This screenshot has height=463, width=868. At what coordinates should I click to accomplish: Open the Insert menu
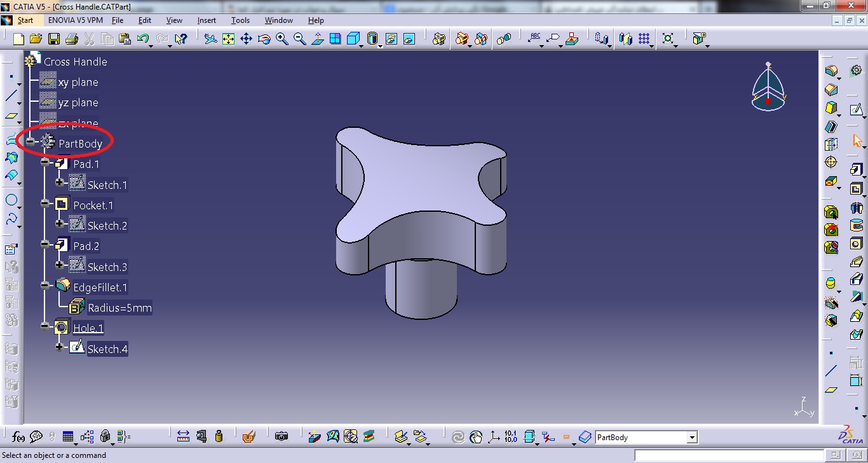pyautogui.click(x=207, y=20)
